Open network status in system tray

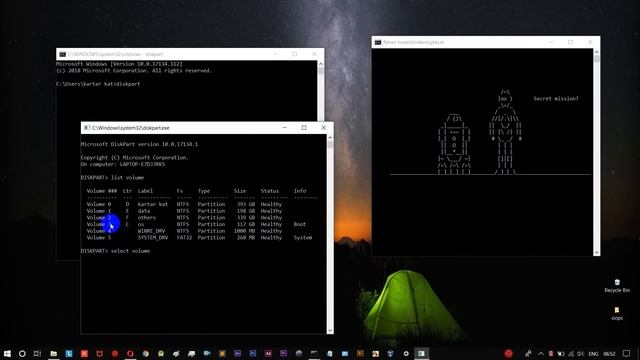[x=571, y=353]
